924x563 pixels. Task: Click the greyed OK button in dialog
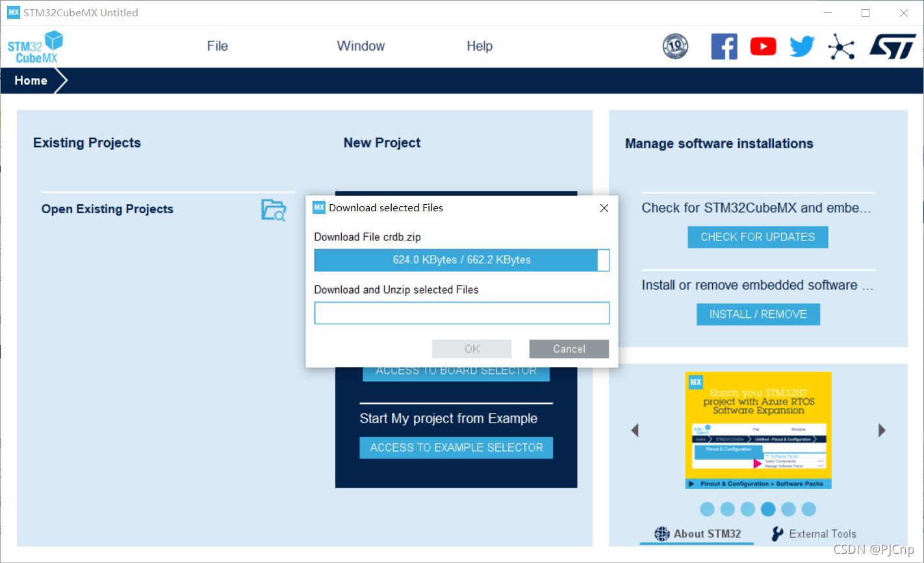(x=472, y=349)
